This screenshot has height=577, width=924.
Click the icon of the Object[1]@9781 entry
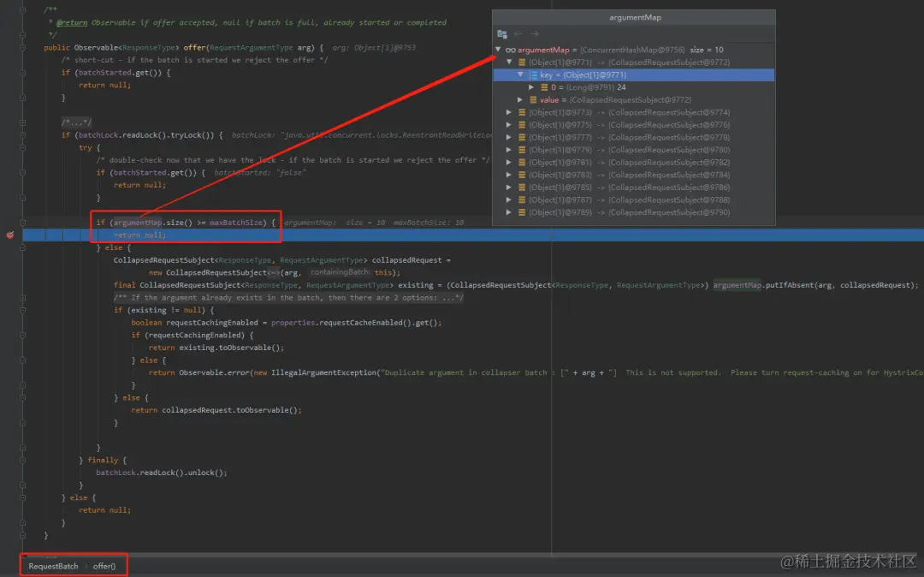[x=522, y=162]
